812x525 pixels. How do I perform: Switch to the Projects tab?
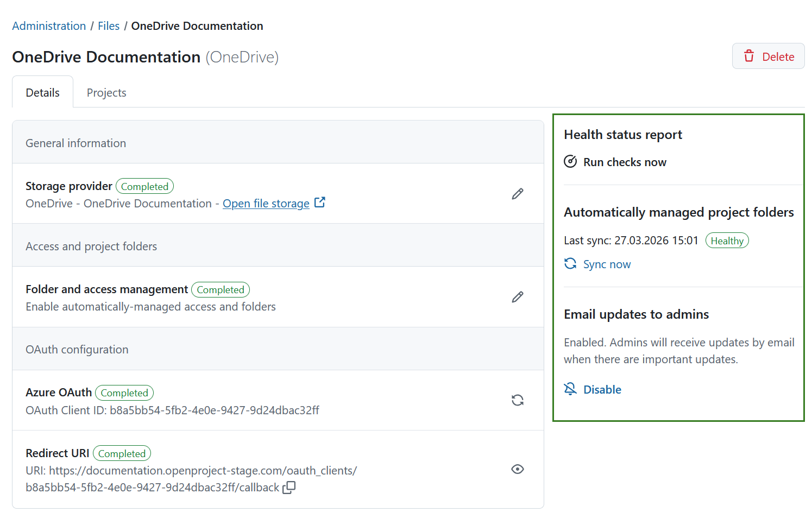[106, 92]
